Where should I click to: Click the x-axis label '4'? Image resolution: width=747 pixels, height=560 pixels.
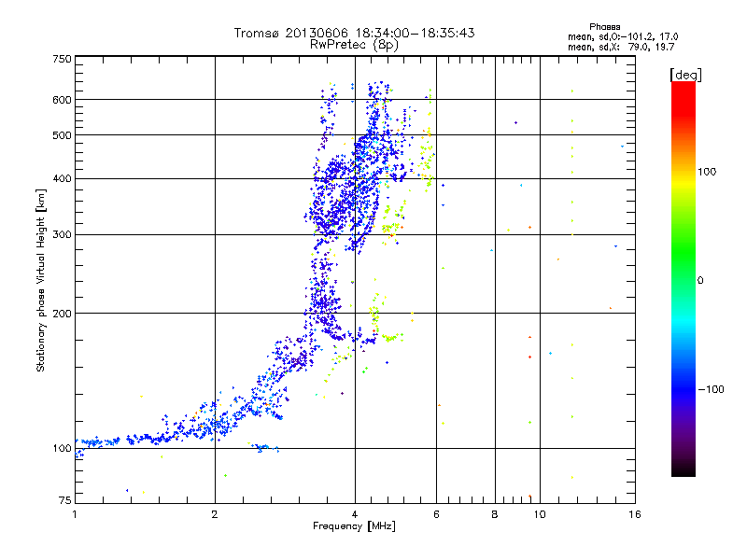(x=355, y=514)
